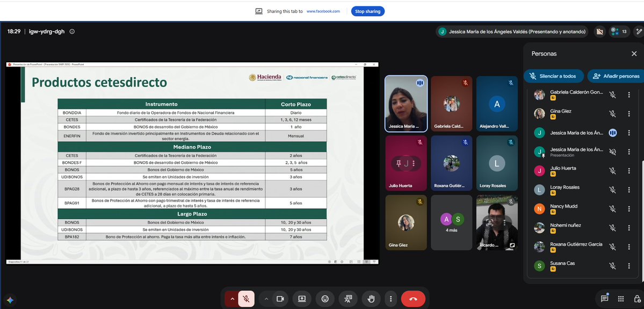
Task: Toggle translated captions icon
Action: [348, 299]
